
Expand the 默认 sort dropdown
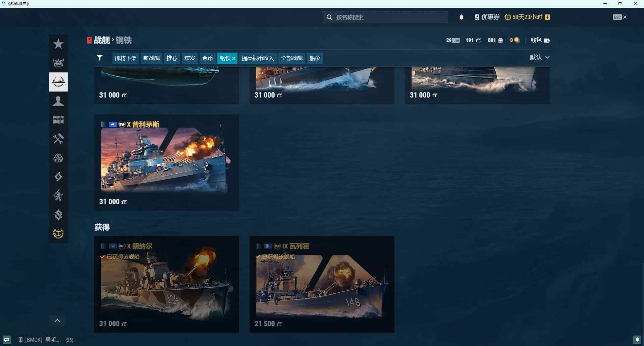coord(540,57)
